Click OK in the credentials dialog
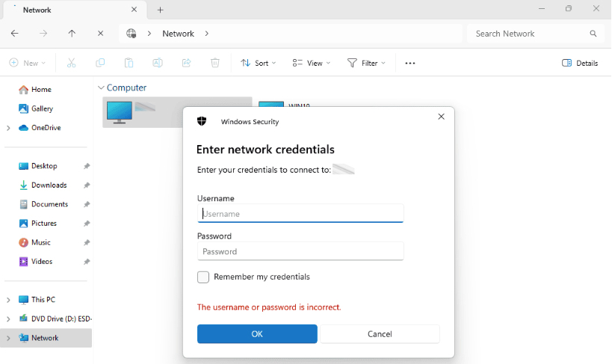 click(257, 334)
